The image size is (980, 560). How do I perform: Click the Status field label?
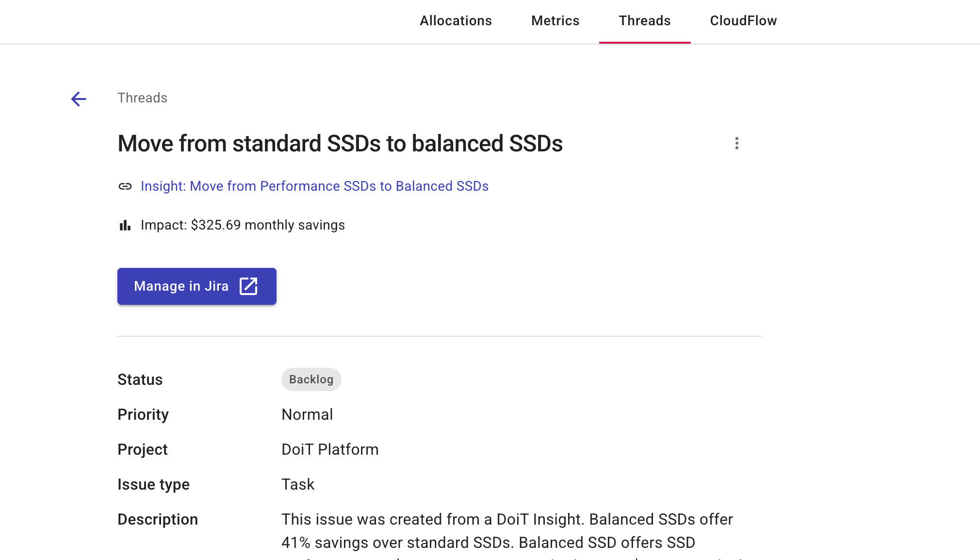coord(140,379)
